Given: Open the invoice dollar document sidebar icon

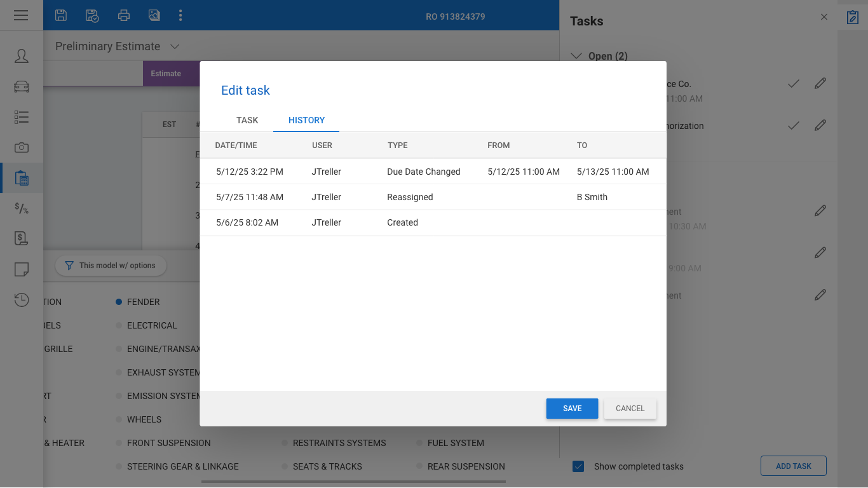Looking at the screenshot, I should 22,238.
